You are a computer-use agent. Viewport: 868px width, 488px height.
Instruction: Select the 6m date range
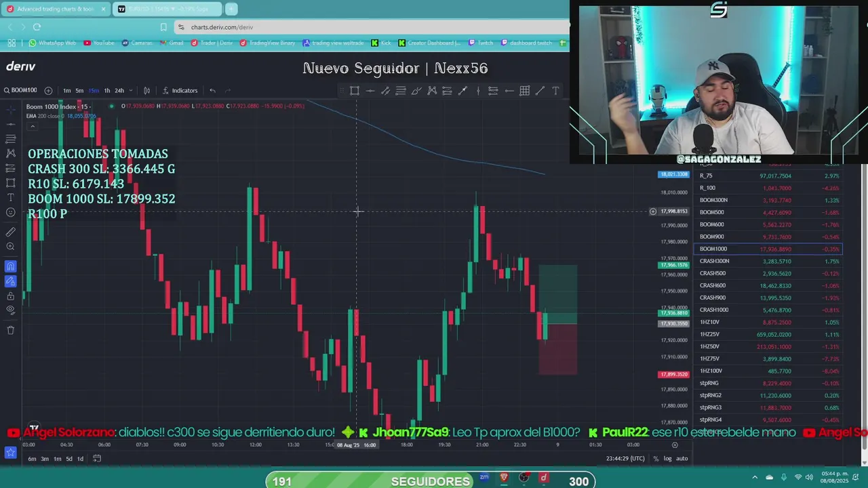32,459
